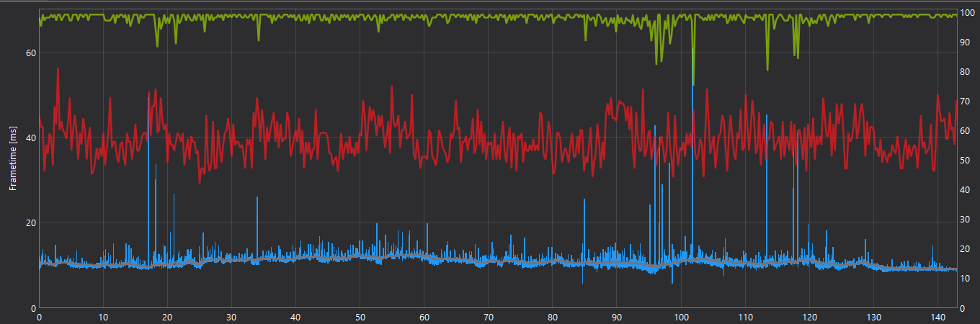Click the 90 label on the bottom time axis
Image resolution: width=980 pixels, height=324 pixels.
tap(617, 317)
